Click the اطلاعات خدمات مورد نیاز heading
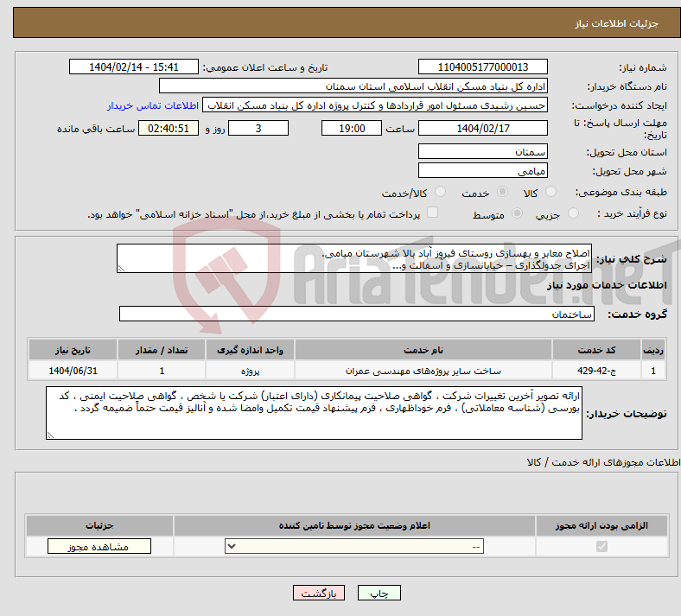The width and height of the screenshot is (681, 616). 607,285
